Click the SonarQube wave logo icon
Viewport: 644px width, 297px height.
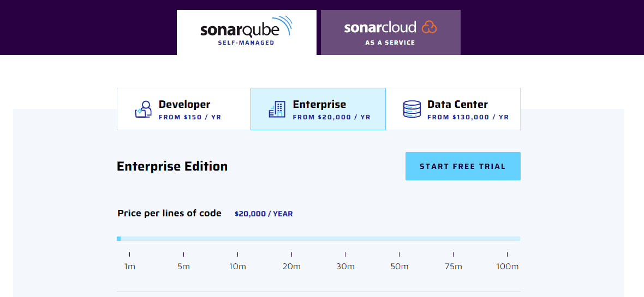click(286, 25)
